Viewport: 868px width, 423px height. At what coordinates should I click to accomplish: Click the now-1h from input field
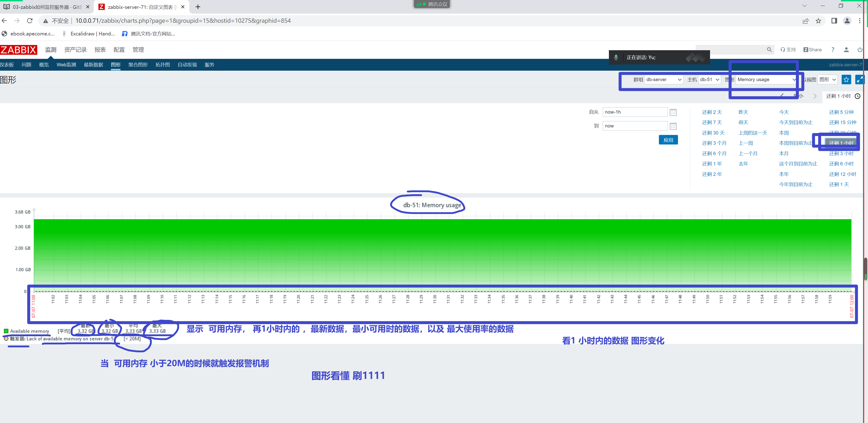click(635, 112)
